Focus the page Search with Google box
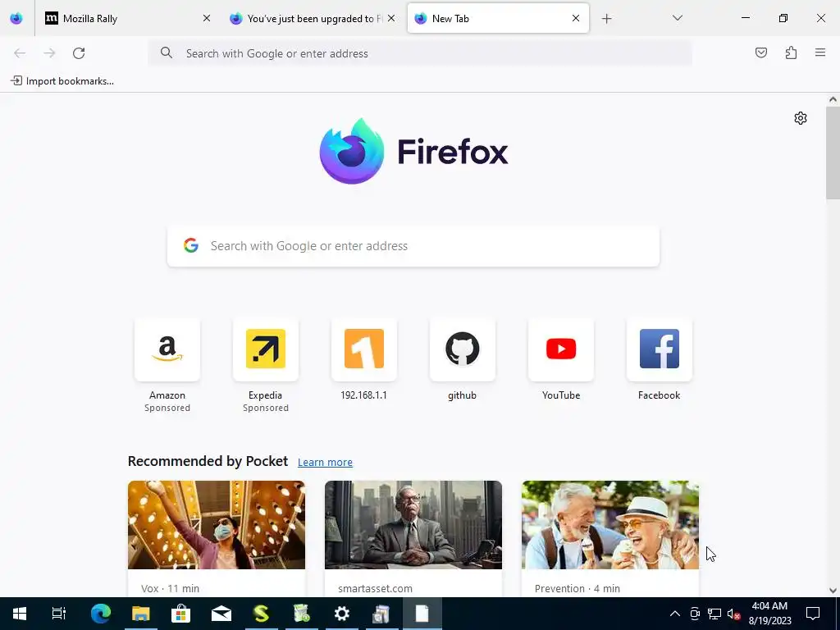 click(413, 246)
